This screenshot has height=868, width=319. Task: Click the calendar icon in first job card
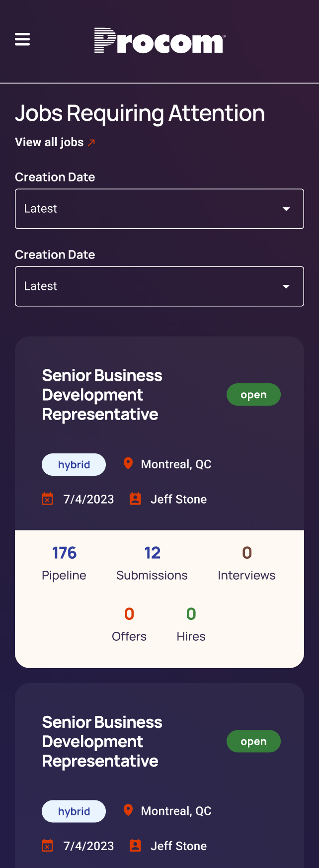pos(47,499)
